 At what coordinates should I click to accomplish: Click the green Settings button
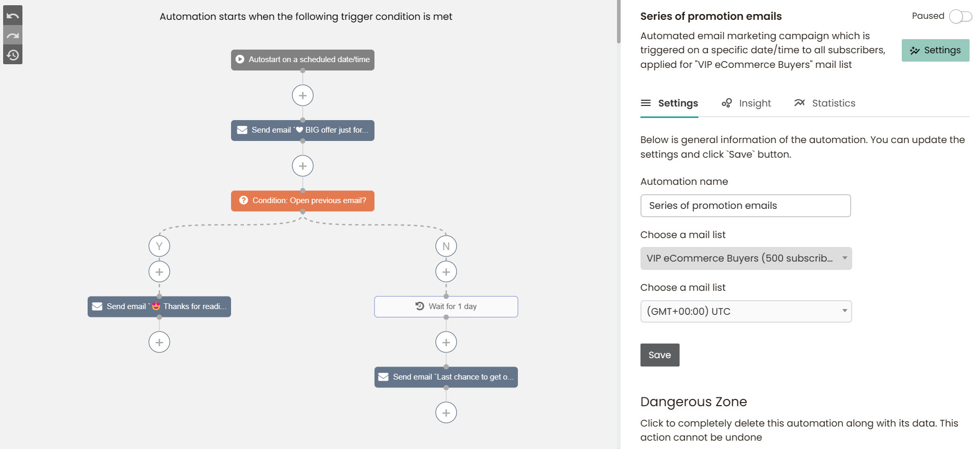pyautogui.click(x=935, y=50)
